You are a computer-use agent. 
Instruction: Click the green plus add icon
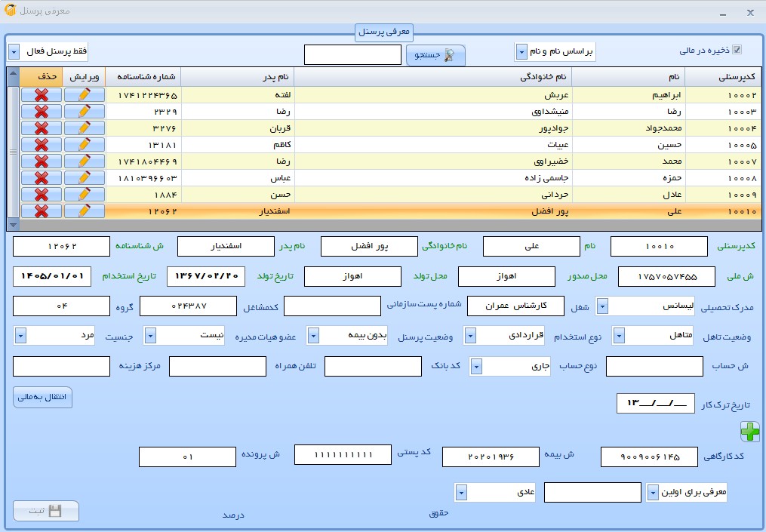(x=750, y=432)
